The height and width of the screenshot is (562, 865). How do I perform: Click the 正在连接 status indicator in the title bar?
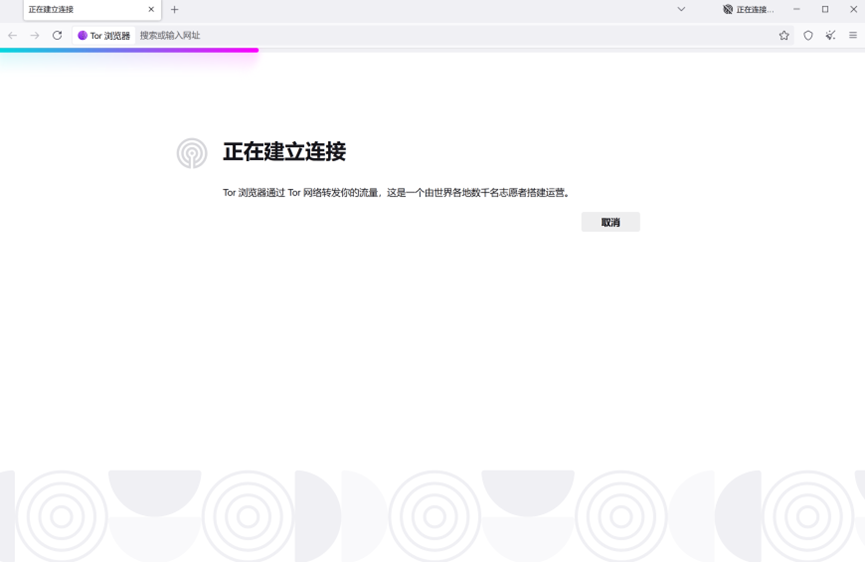(749, 9)
